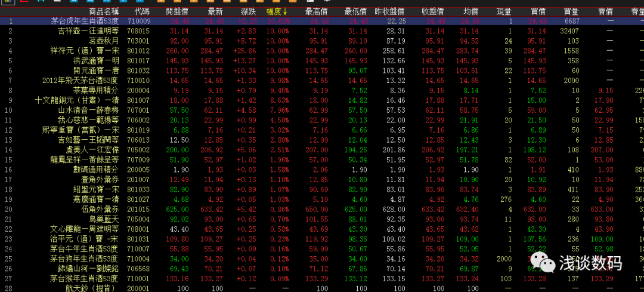Click the 最低價 column header
644x292 pixels.
point(355,11)
